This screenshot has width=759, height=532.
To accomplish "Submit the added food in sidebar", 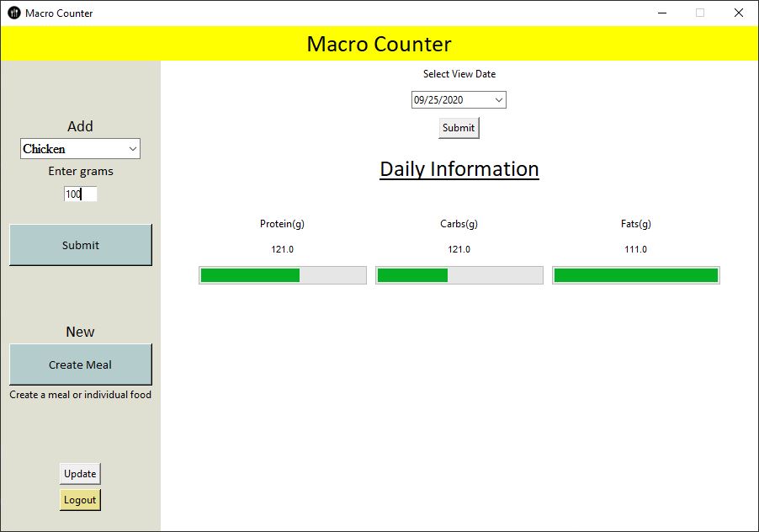I will coord(80,245).
